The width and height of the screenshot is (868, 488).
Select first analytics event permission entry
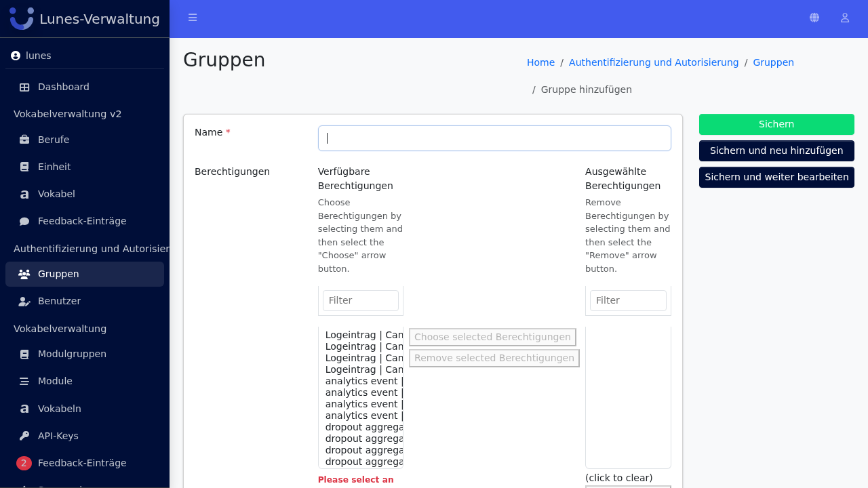[364, 381]
